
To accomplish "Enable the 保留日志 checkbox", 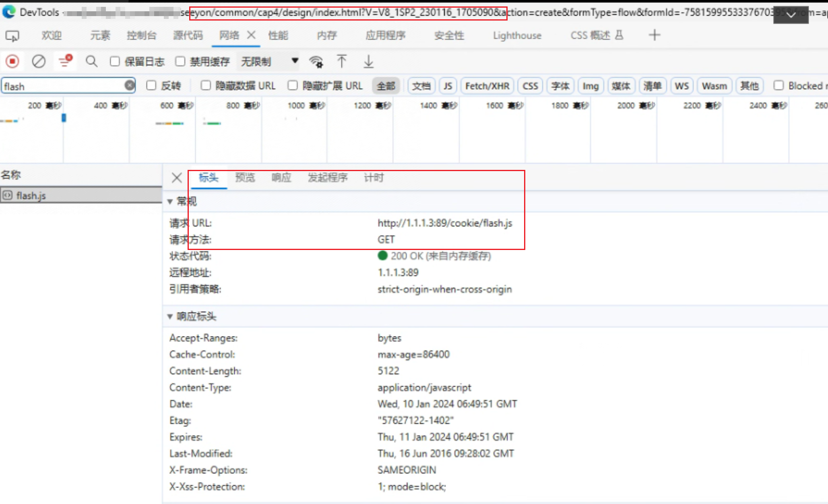I will tap(115, 62).
